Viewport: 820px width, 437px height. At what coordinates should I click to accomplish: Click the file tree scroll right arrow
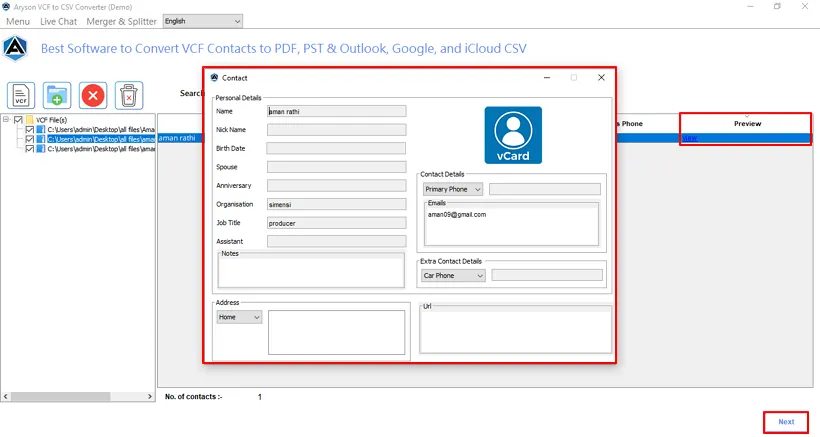pos(150,397)
